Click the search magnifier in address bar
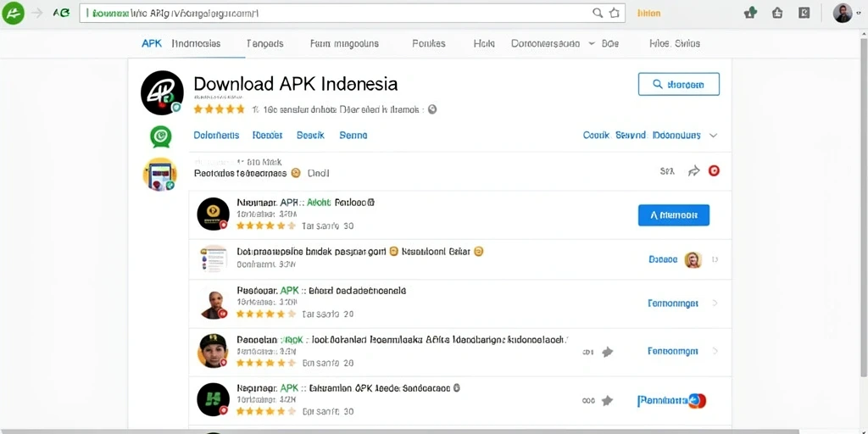Screen dimensions: 868x434 (x=598, y=14)
